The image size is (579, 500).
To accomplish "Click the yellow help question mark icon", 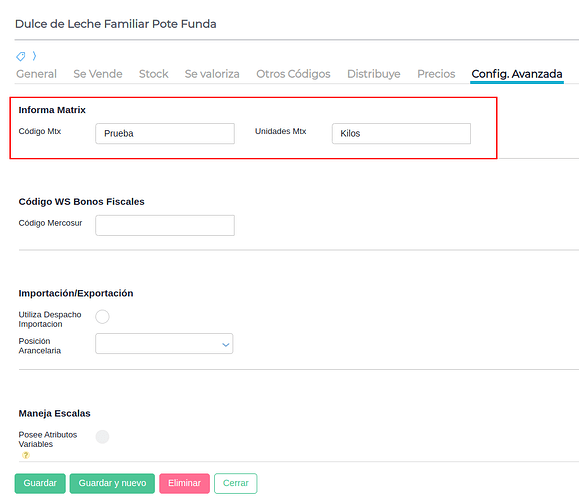I will tap(25, 455).
